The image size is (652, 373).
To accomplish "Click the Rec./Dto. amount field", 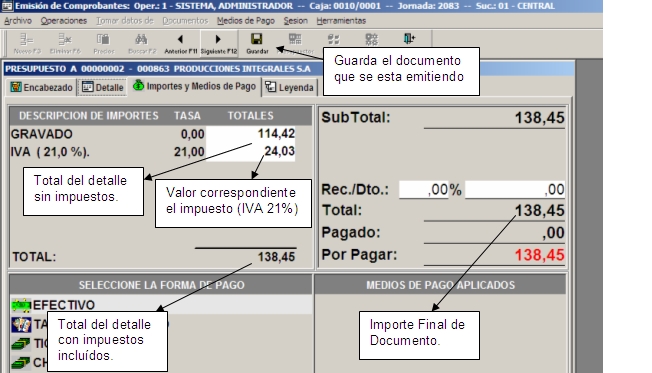I will coord(515,190).
